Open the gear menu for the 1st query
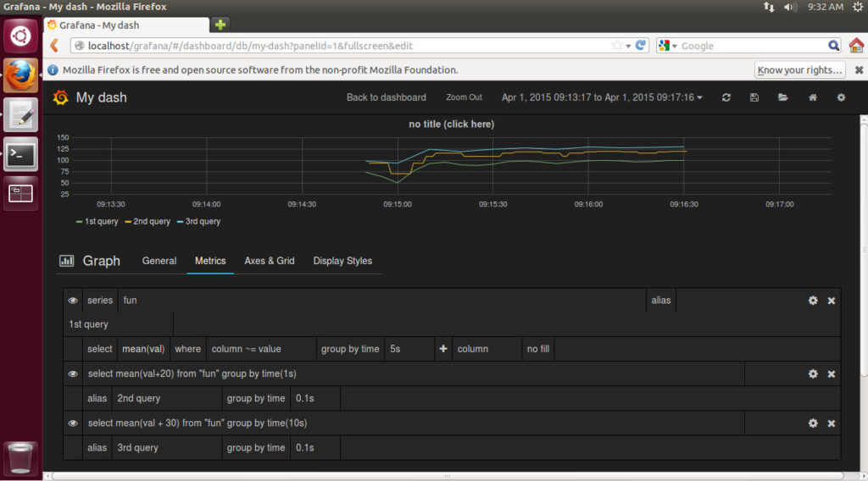This screenshot has height=481, width=868. 813,301
